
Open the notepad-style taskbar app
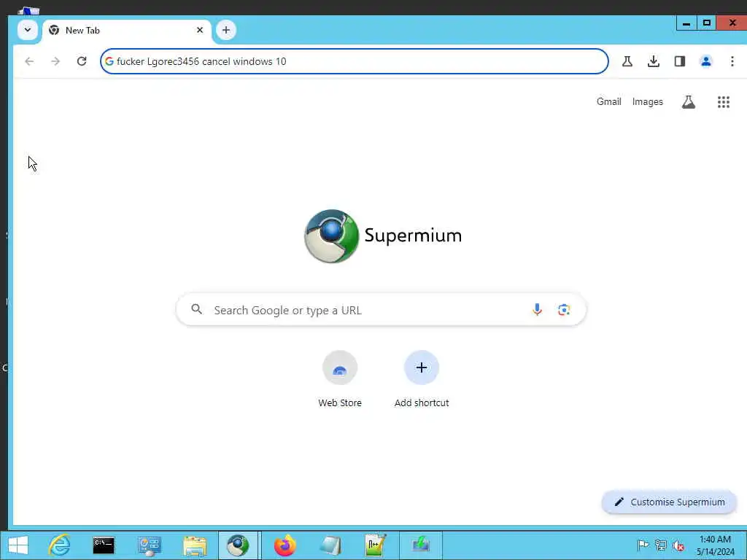pyautogui.click(x=330, y=545)
